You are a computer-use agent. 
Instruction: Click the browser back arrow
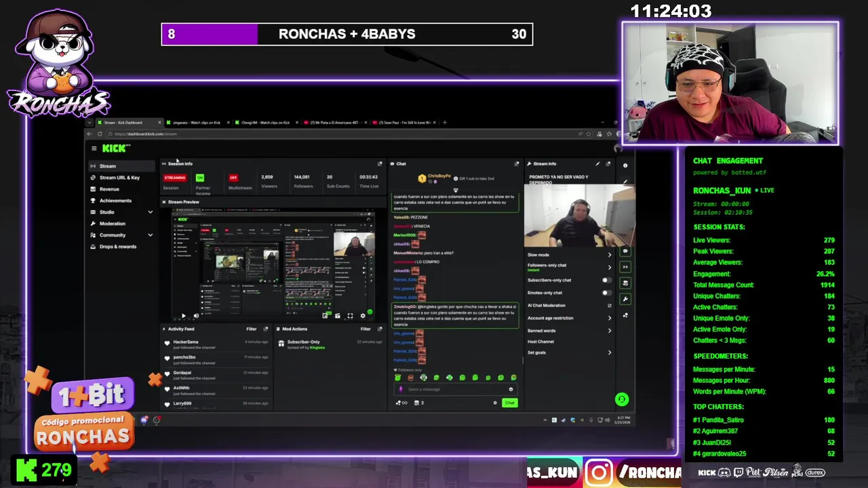click(90, 134)
